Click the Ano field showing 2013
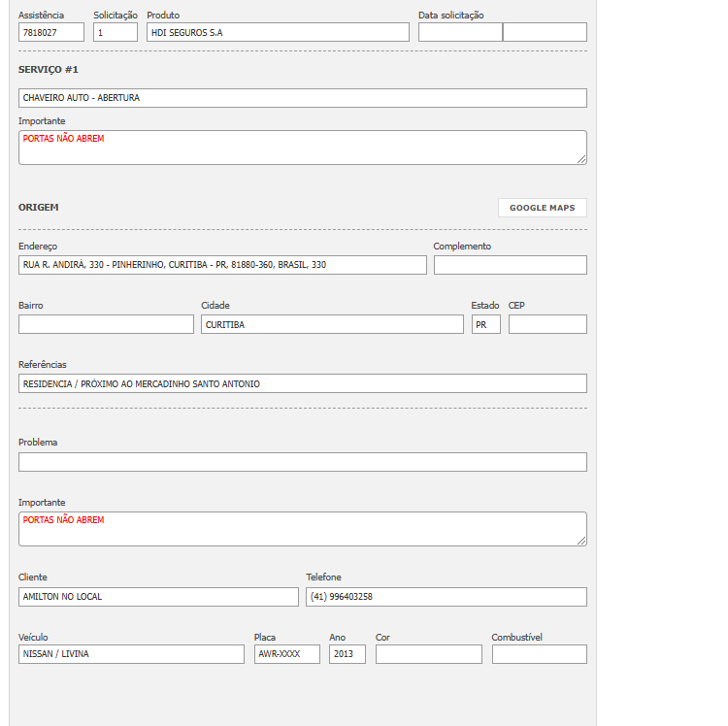Image resolution: width=728 pixels, height=726 pixels. coord(347,654)
